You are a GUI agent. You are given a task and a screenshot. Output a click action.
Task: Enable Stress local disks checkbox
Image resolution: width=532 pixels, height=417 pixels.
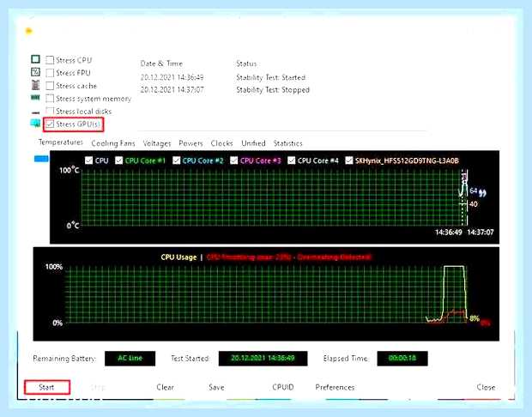50,111
